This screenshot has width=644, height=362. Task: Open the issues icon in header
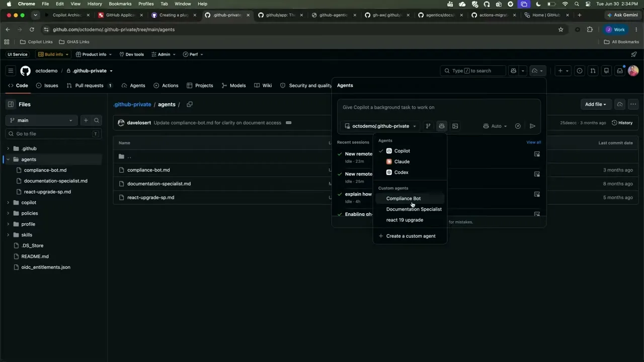click(x=580, y=71)
